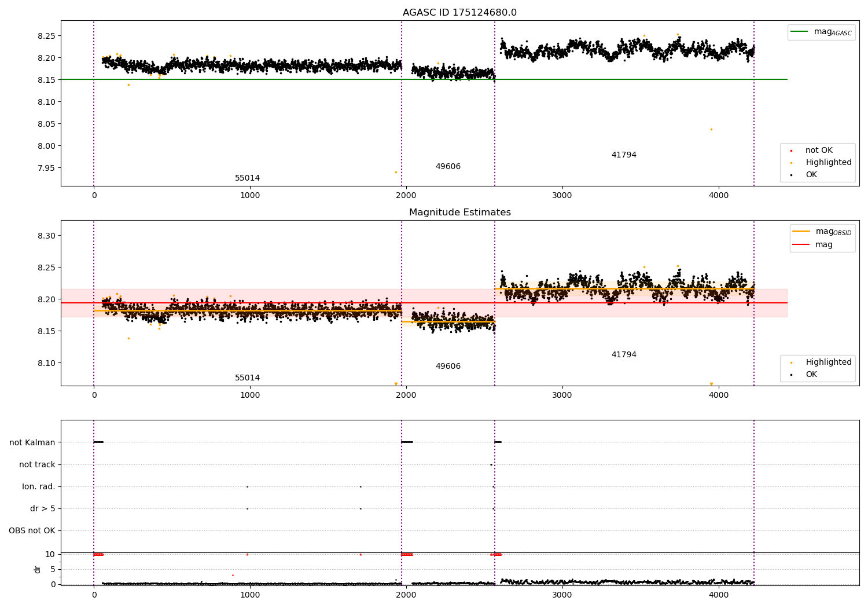Click the red 'mag' legend line
868x608 pixels.
click(x=801, y=245)
